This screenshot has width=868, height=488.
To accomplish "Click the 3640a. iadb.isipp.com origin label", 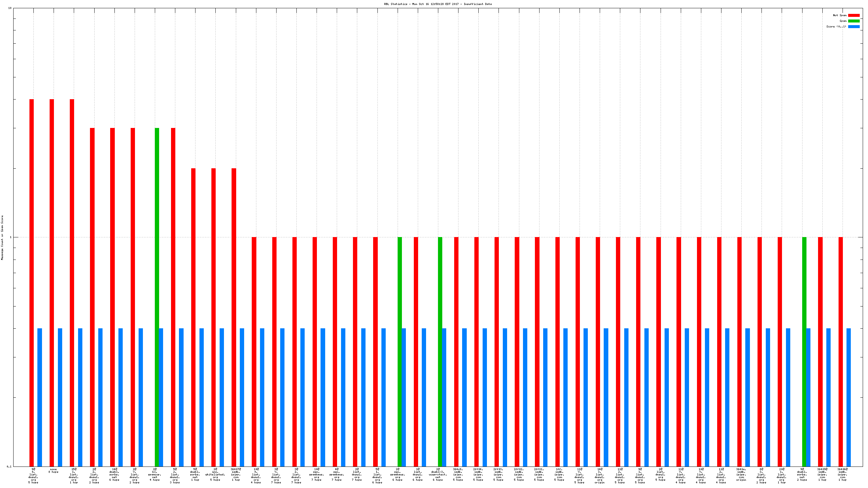I will (741, 474).
